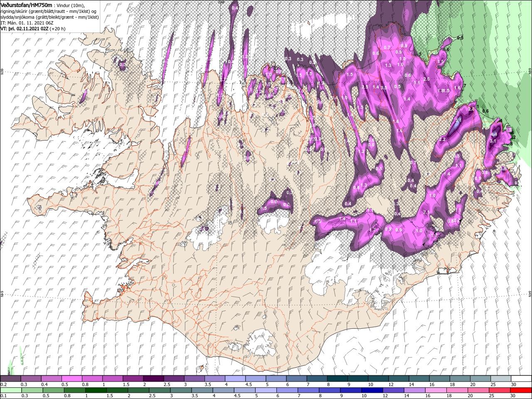Click the bottom-row legend swatch labeled 4
The image size is (532, 399).
[223, 390]
